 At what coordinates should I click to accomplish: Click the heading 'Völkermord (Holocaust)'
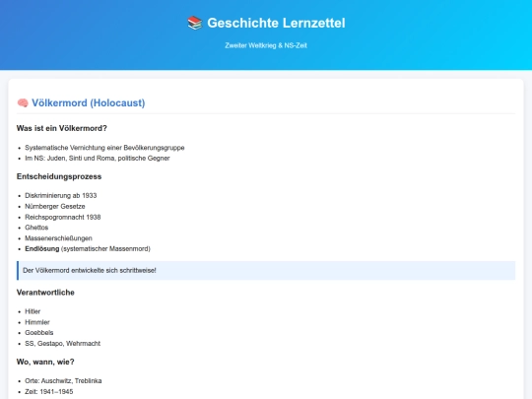click(89, 102)
